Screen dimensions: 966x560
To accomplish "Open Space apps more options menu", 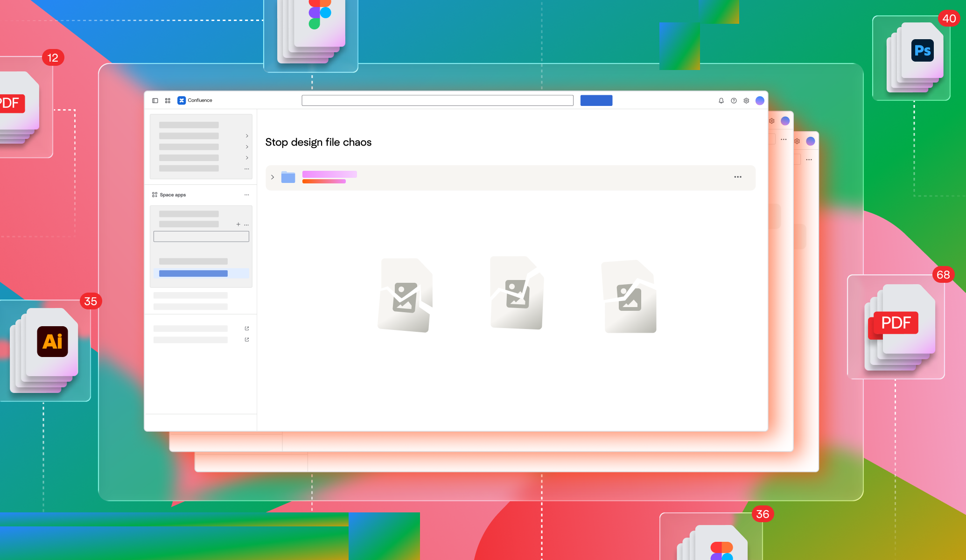I will (247, 195).
